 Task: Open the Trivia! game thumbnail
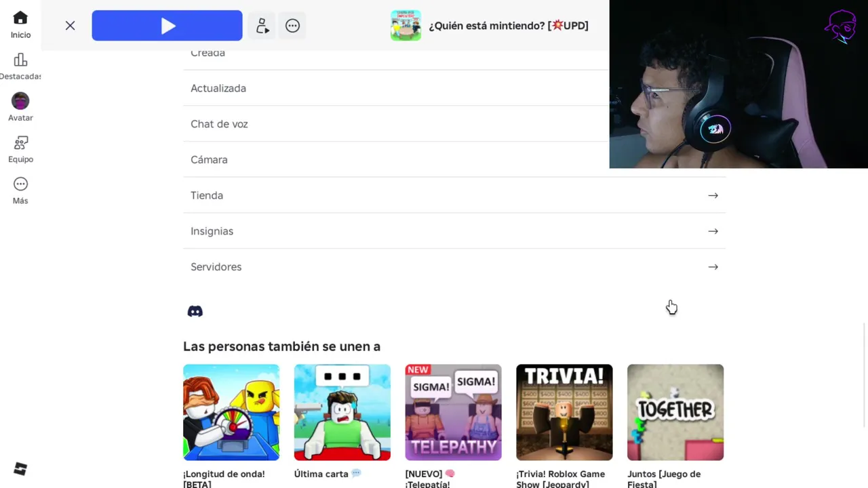pos(564,412)
